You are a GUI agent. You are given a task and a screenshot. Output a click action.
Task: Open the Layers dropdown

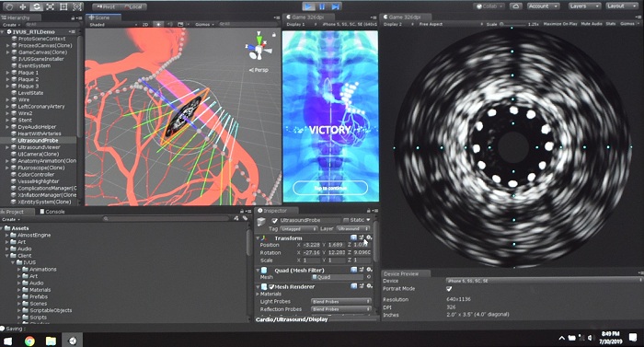(x=584, y=6)
